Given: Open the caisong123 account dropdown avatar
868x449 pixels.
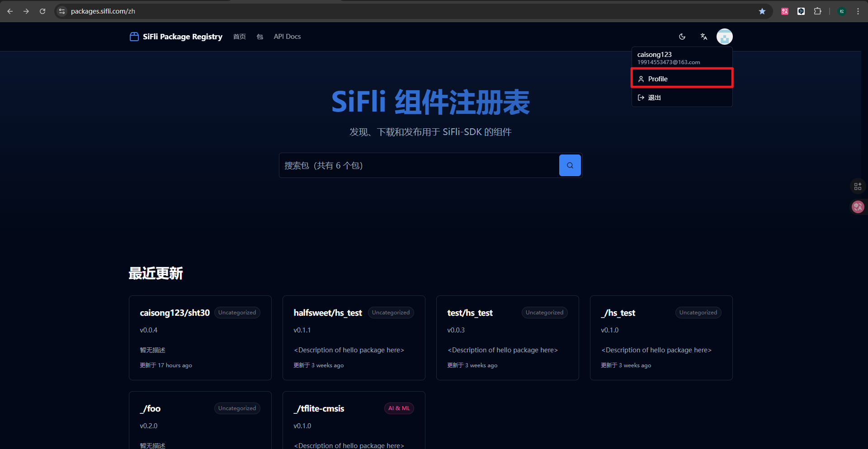Looking at the screenshot, I should coord(724,37).
